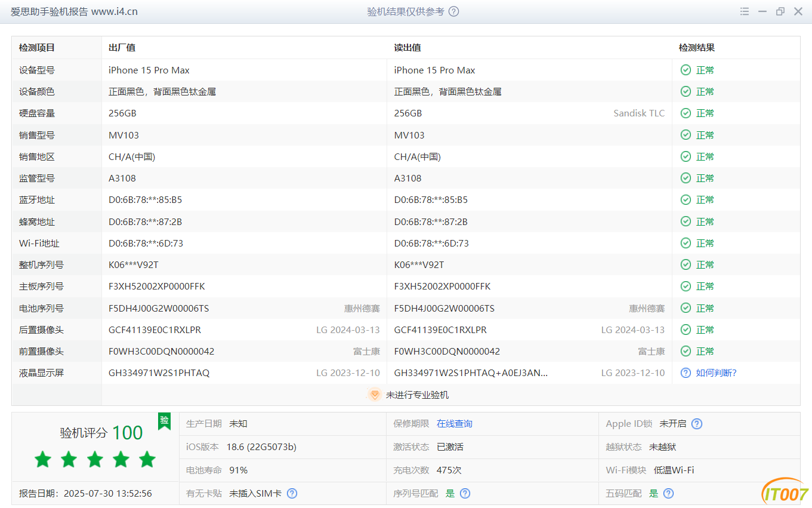Select read Wi-Fi address D0:6B:78:**:6D:73
Viewport: 812px width, 508px height.
click(x=431, y=244)
